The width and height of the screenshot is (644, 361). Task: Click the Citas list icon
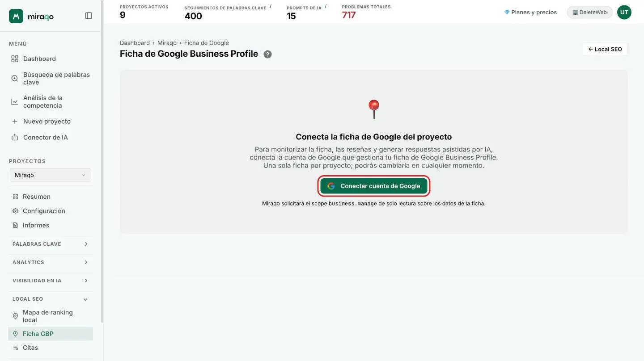pos(16,348)
